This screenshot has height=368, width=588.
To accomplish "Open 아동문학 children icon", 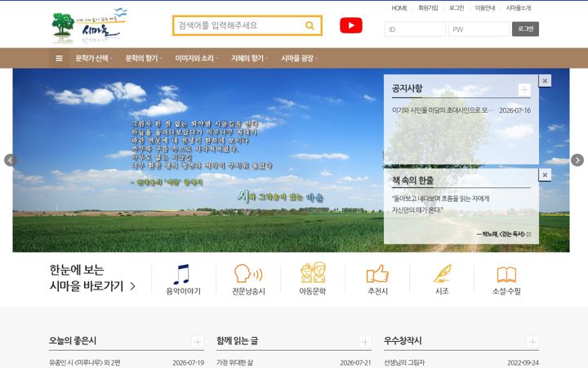I will click(313, 272).
